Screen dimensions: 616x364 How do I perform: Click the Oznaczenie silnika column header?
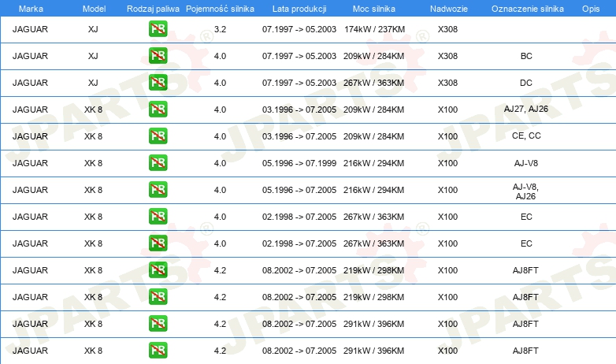pos(528,9)
